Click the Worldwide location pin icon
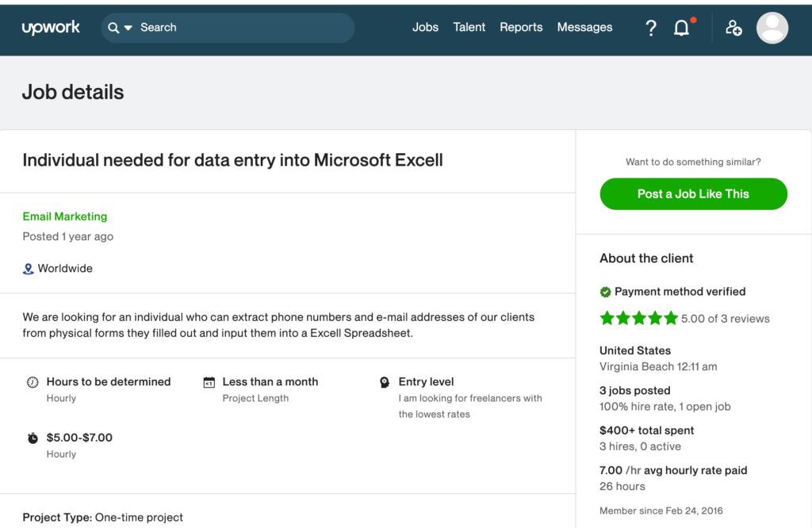Viewport: 812px width, 528px height. tap(28, 269)
